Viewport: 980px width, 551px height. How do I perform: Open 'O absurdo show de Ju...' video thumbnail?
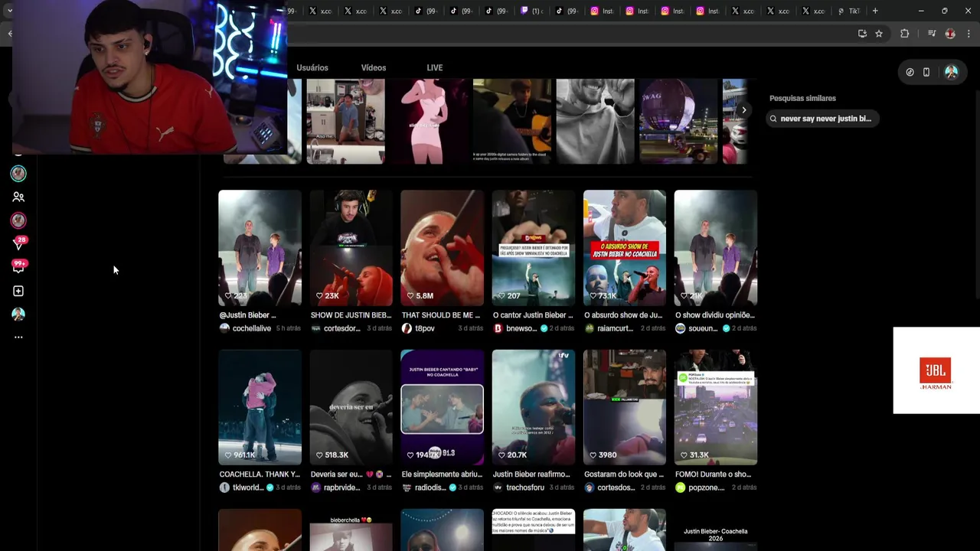(x=624, y=248)
